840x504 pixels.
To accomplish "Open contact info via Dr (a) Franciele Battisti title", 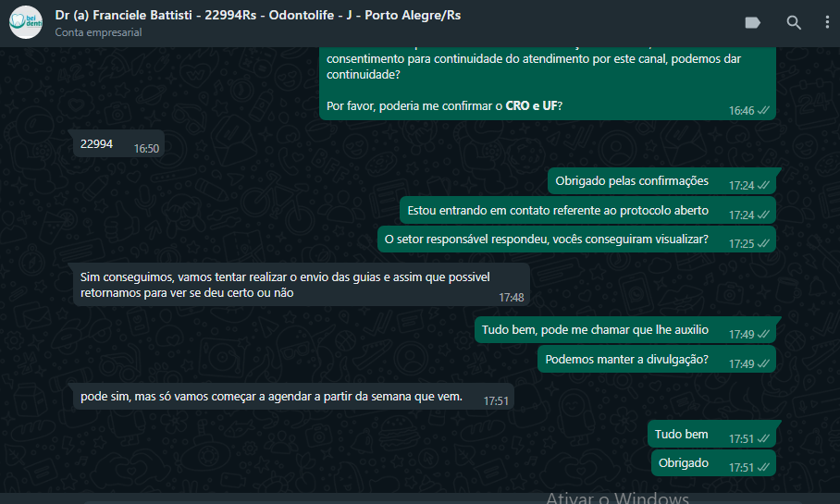I will point(258,15).
